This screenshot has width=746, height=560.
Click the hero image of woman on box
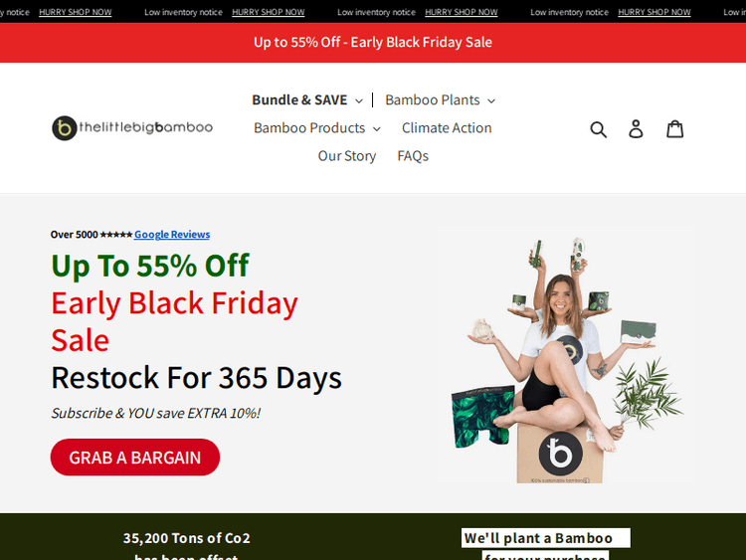click(566, 359)
